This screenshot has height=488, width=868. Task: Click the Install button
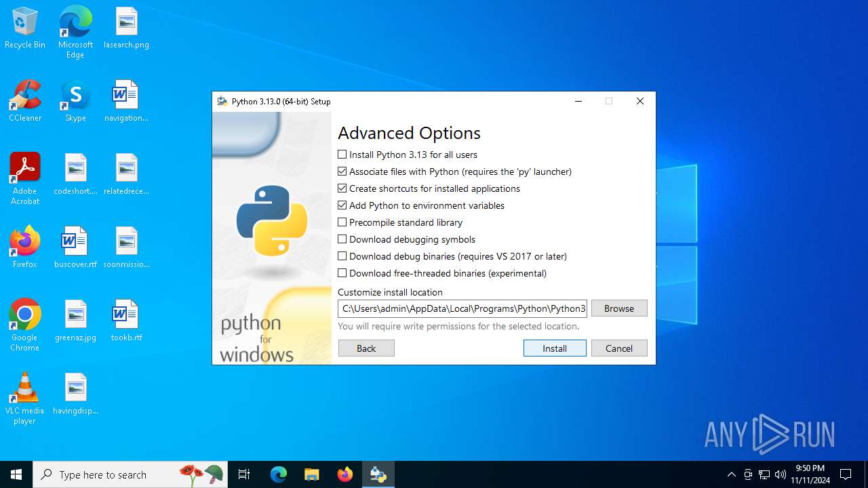[555, 348]
